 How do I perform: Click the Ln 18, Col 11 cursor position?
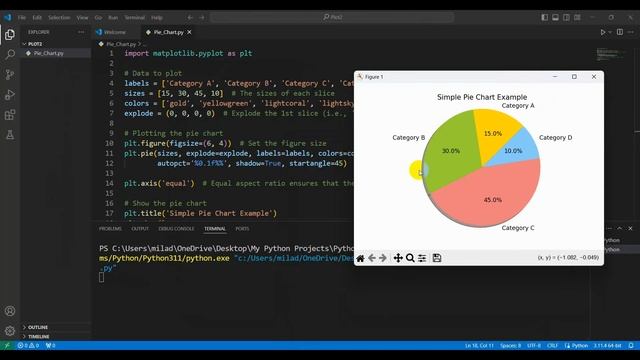(479, 345)
